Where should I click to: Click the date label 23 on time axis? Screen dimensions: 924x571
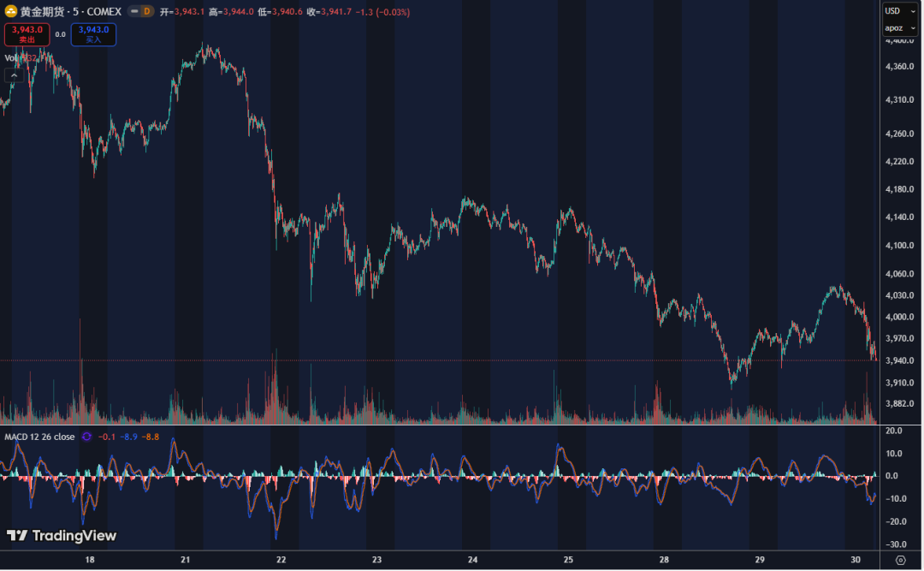tap(376, 560)
